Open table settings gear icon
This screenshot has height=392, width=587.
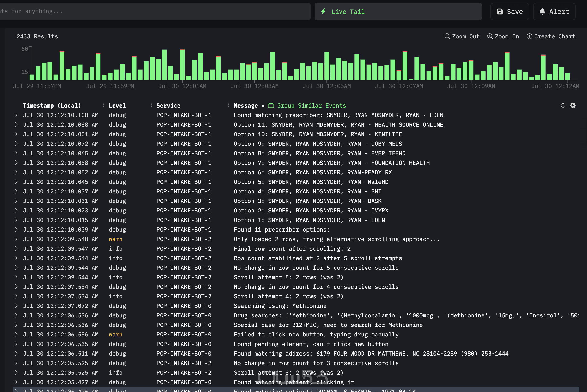[x=573, y=105]
